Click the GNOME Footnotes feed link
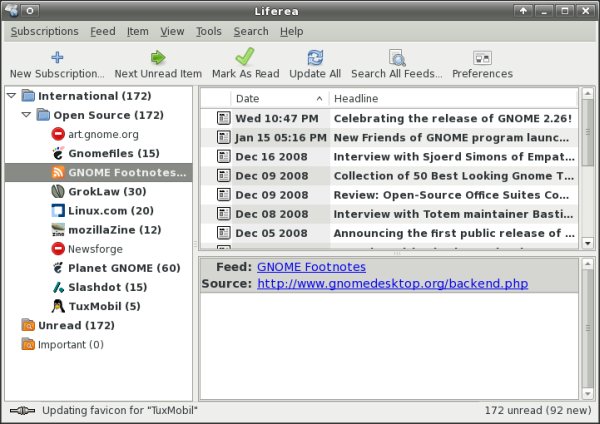The image size is (600, 424). (311, 267)
